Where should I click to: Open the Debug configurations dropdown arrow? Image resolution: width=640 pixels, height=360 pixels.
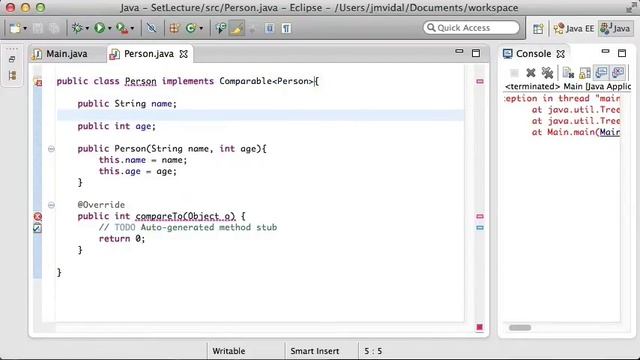87,29
